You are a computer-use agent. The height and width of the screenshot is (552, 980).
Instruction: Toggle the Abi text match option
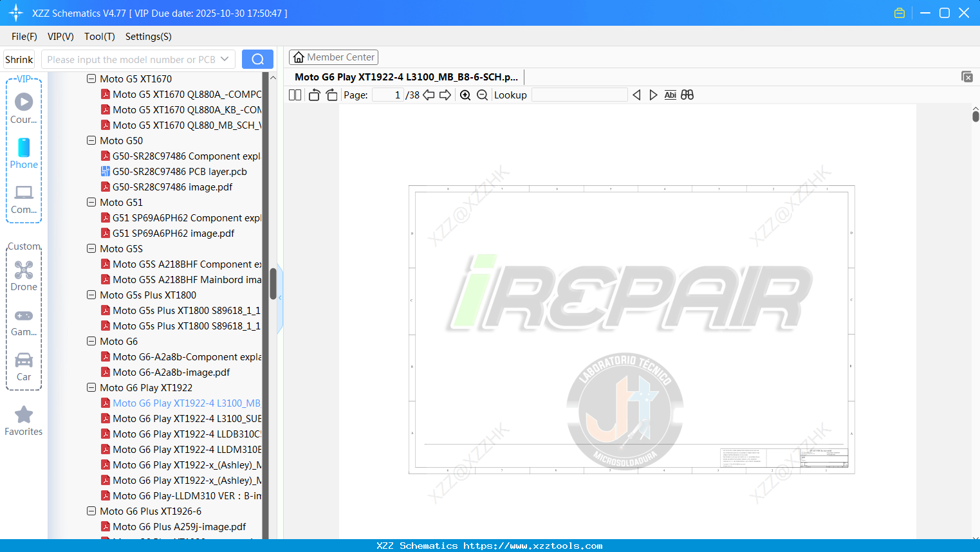click(x=670, y=95)
